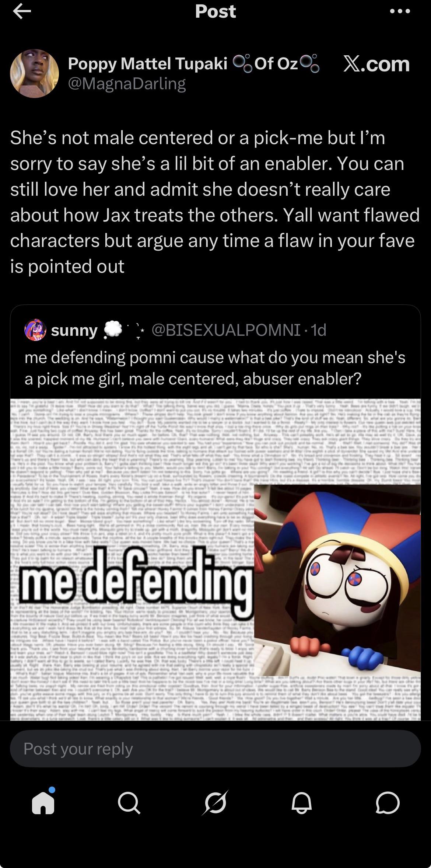View Poppy Mattel Tupaki's profile picture
Image resolution: width=431 pixels, height=868 pixels.
click(x=35, y=73)
